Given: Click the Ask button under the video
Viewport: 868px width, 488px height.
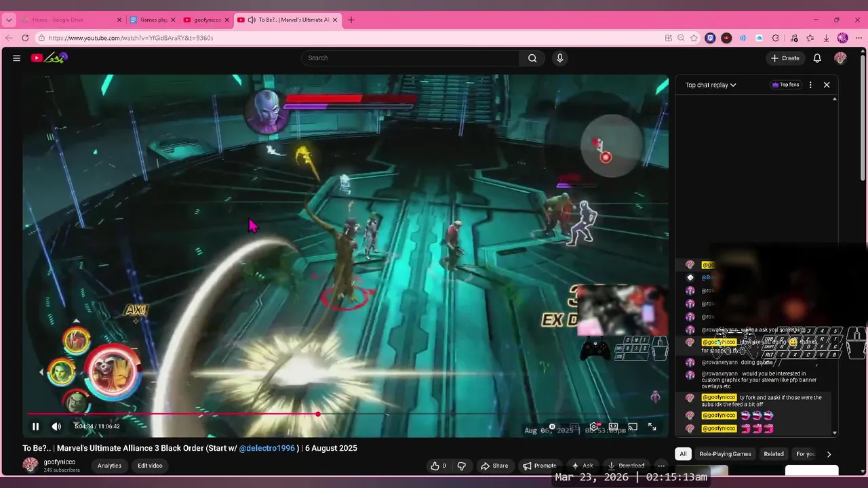Looking at the screenshot, I should pos(582,466).
